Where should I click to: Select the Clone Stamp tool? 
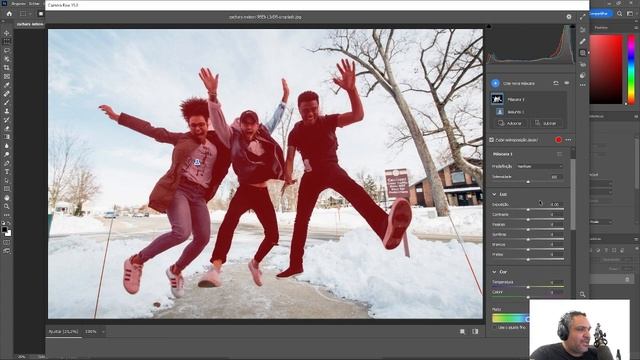[x=7, y=111]
